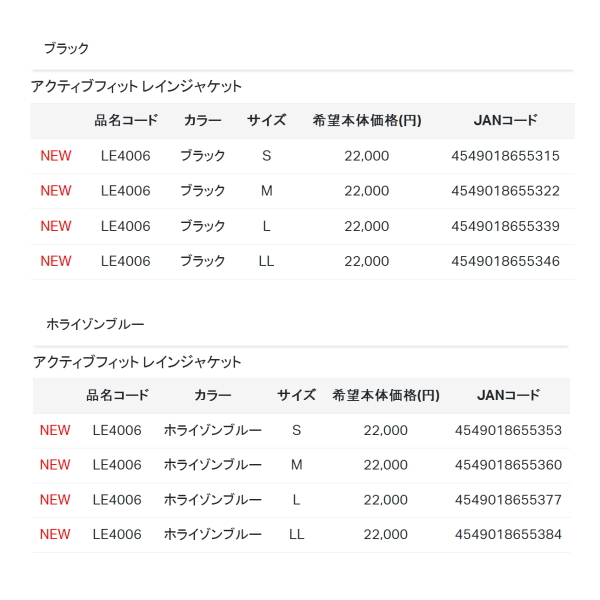Select the ホライゾンブルー color heading
Viewport: 600px width, 600px height.
pos(95,324)
